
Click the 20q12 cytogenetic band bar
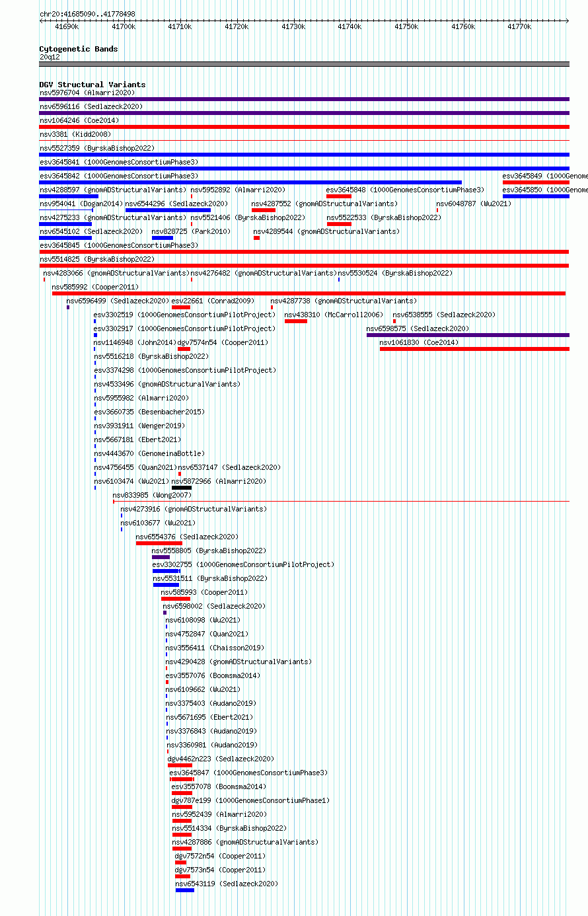304,64
